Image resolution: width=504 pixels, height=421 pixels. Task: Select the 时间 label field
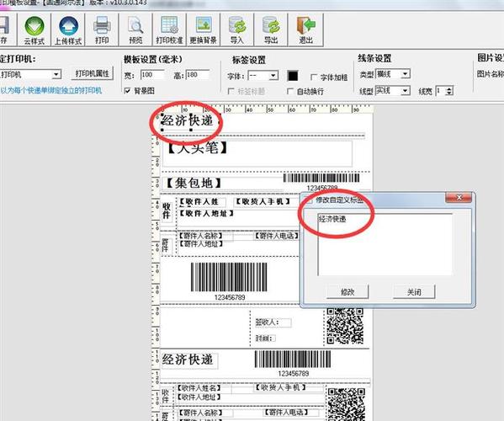[x=265, y=338]
